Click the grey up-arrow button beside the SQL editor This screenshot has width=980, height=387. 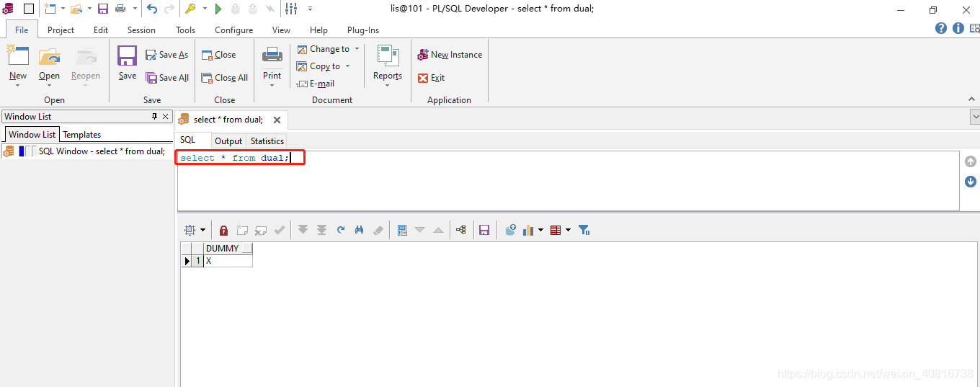click(x=971, y=161)
